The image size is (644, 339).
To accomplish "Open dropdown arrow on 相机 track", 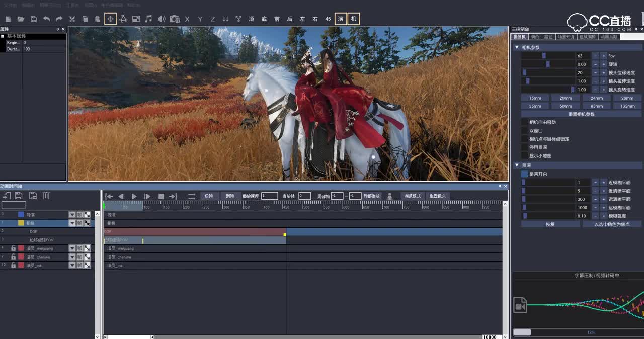I will click(72, 223).
